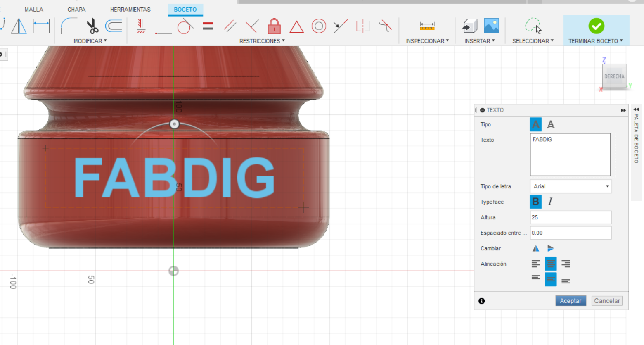Open the MODIFICAR dropdown

90,41
